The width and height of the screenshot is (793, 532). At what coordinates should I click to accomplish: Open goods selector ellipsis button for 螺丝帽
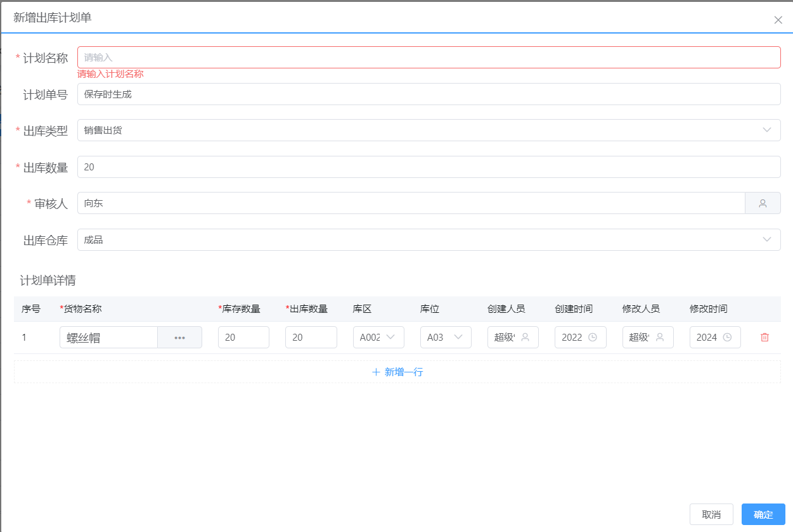point(180,338)
